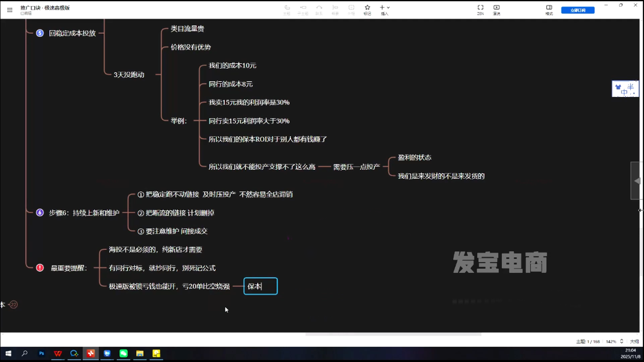Toggle ZEN focus mode
The image size is (644, 362).
point(479,7)
